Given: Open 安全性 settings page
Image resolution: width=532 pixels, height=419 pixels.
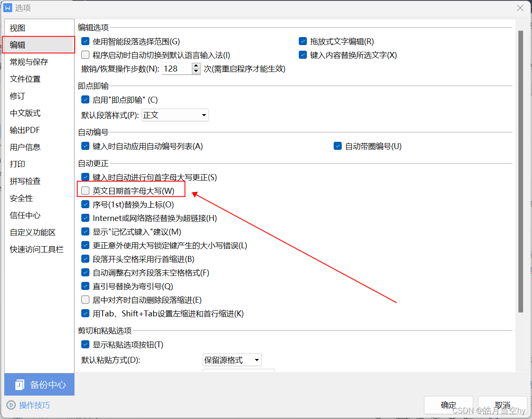Looking at the screenshot, I should [39, 198].
